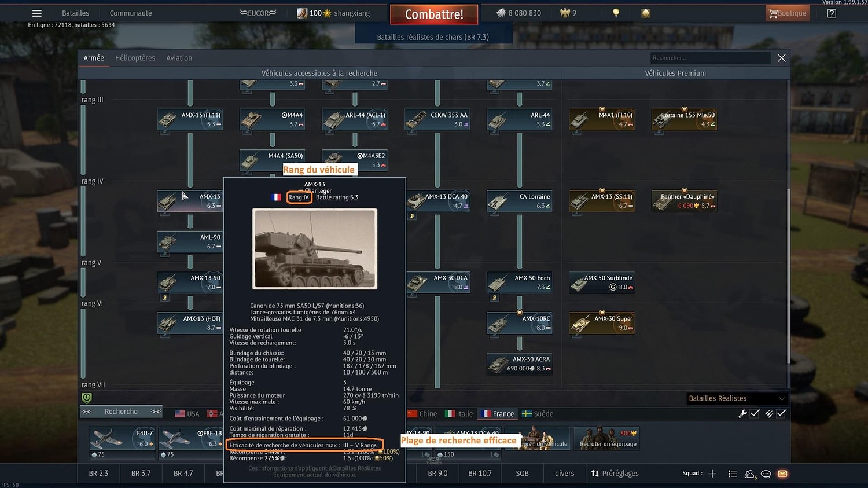The image size is (868, 488).
Task: Click the lightbulb hints icon
Action: coord(615,12)
